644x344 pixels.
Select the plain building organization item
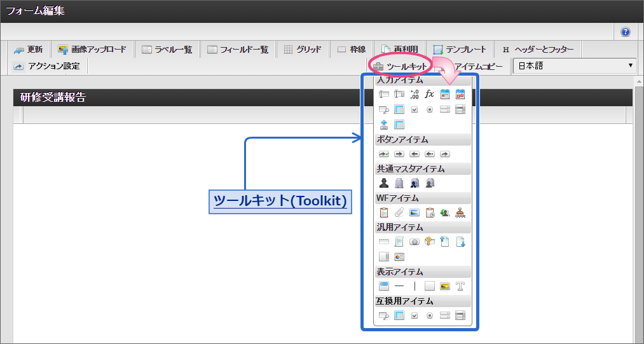click(399, 183)
